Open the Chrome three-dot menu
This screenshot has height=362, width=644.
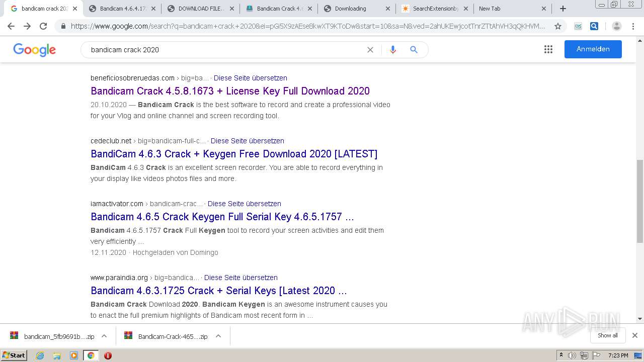(x=633, y=26)
